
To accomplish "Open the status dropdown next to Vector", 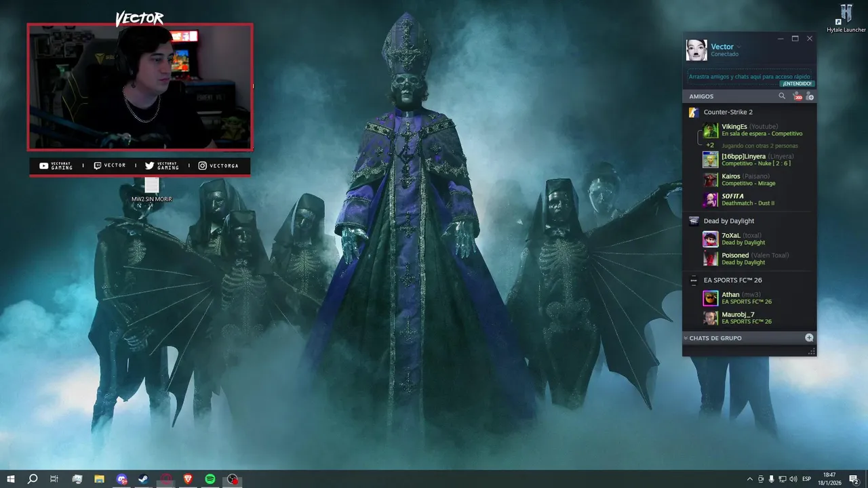I will (739, 47).
